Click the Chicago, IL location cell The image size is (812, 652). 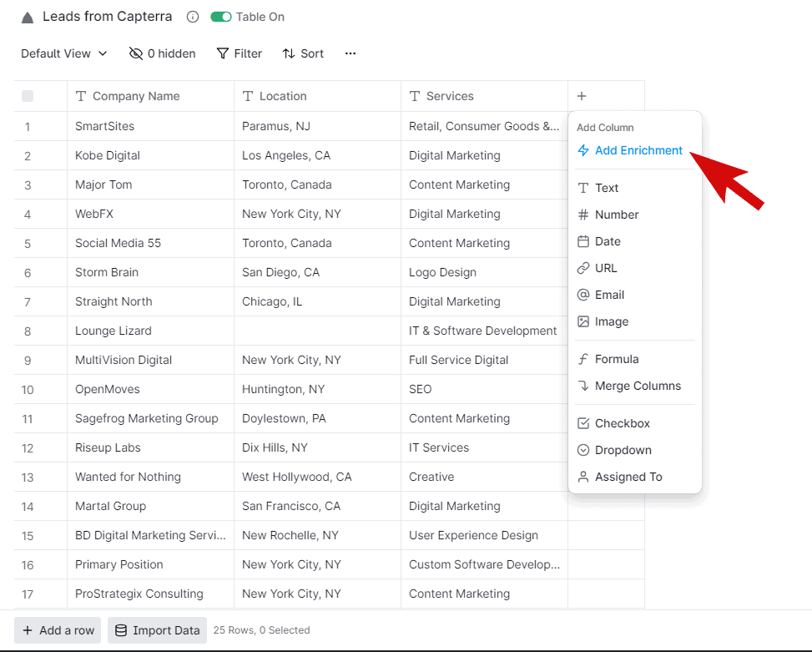point(317,301)
